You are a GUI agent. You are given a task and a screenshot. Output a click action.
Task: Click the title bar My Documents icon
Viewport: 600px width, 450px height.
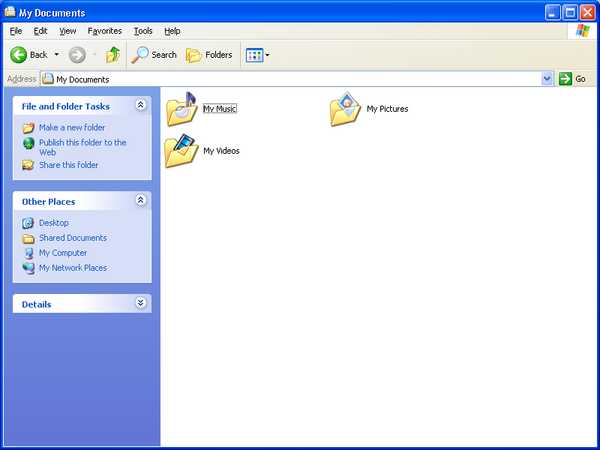[x=10, y=12]
